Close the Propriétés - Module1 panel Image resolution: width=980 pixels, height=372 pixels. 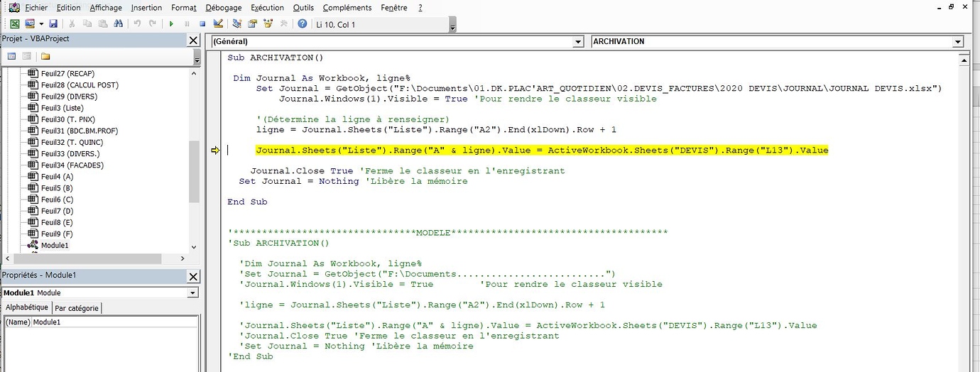pos(193,276)
